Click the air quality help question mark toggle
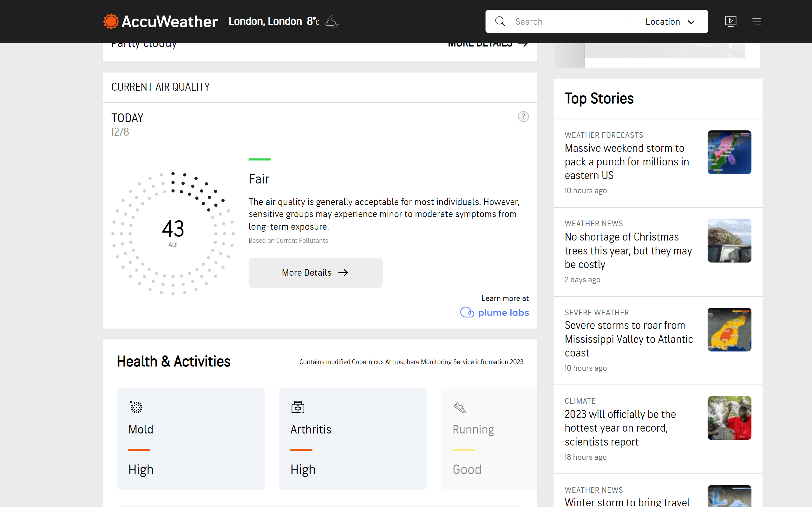Image resolution: width=812 pixels, height=507 pixels. click(x=523, y=117)
